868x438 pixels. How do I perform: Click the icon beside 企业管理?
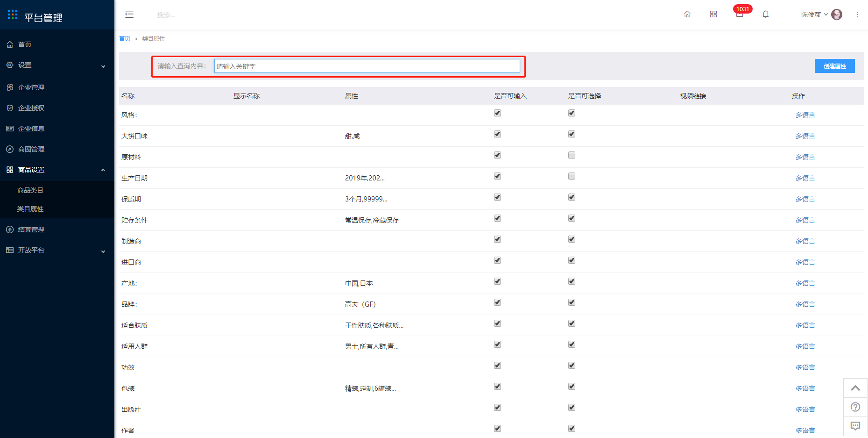coord(10,87)
